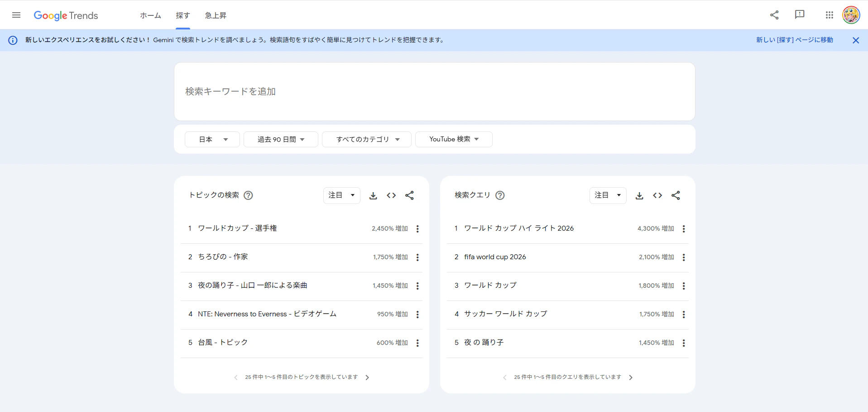Open more options for ワールド カップ ハイ ライト 2026
This screenshot has height=412, width=868.
(x=684, y=229)
